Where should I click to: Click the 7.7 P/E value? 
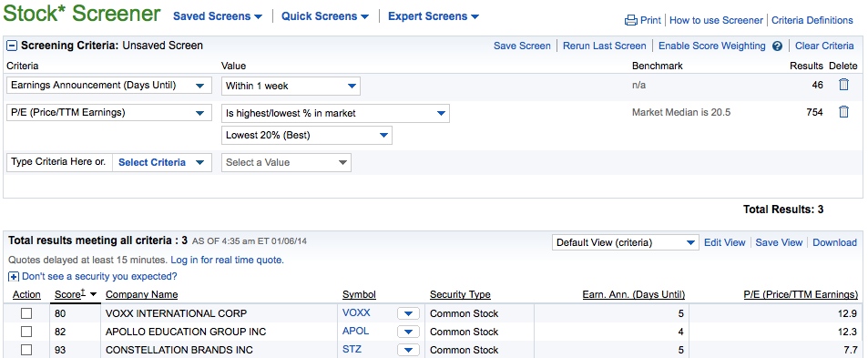(851, 350)
